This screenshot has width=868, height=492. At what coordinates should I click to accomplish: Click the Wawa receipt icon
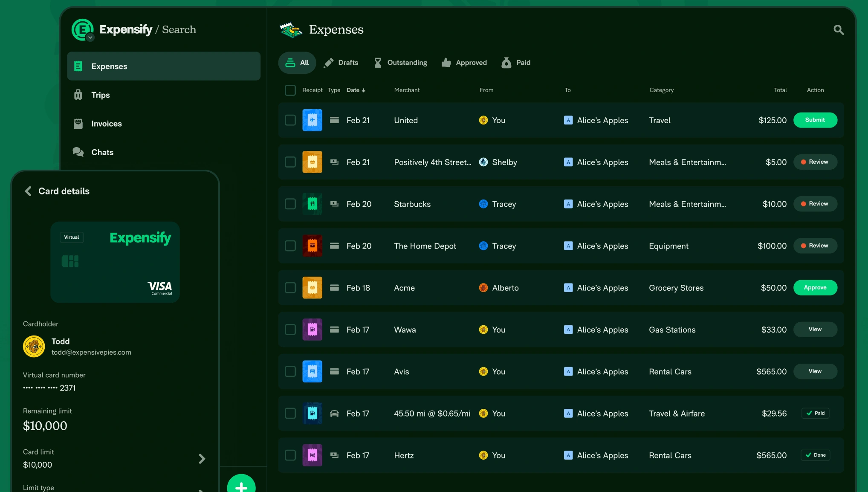[x=312, y=330]
